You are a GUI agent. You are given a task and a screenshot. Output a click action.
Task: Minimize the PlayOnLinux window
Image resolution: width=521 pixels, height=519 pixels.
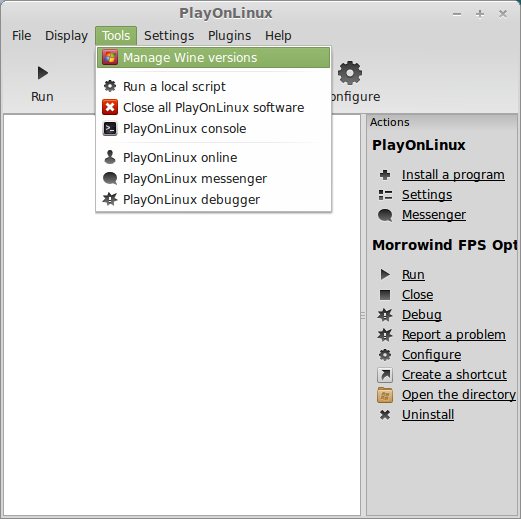pos(457,14)
